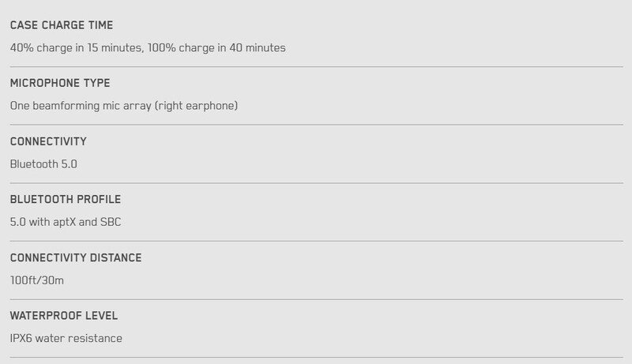
Task: Select the 5.0 with aptX and SBC text
Action: (66, 222)
